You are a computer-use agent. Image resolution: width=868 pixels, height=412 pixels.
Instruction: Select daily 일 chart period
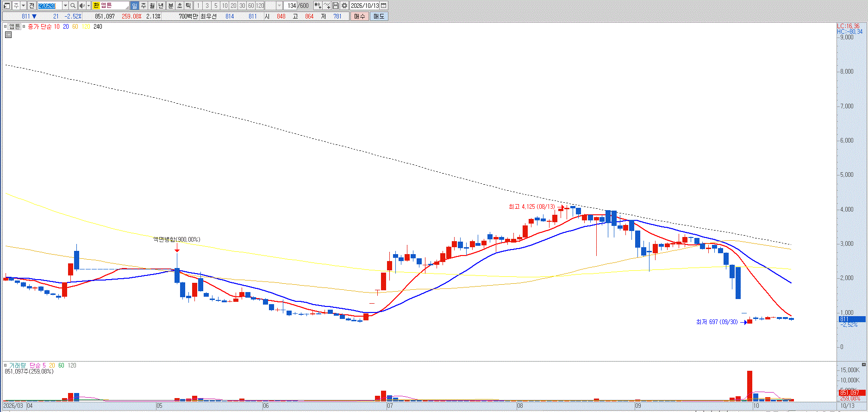(x=134, y=6)
